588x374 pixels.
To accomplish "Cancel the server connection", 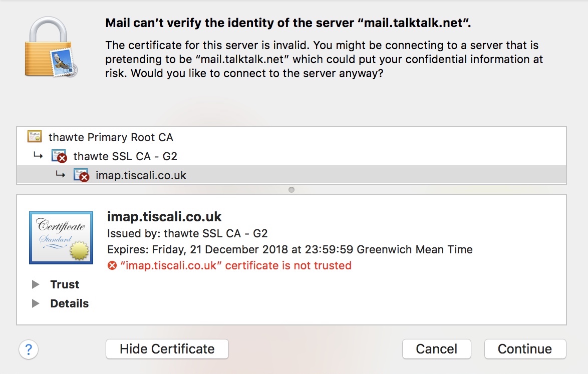I will click(436, 349).
